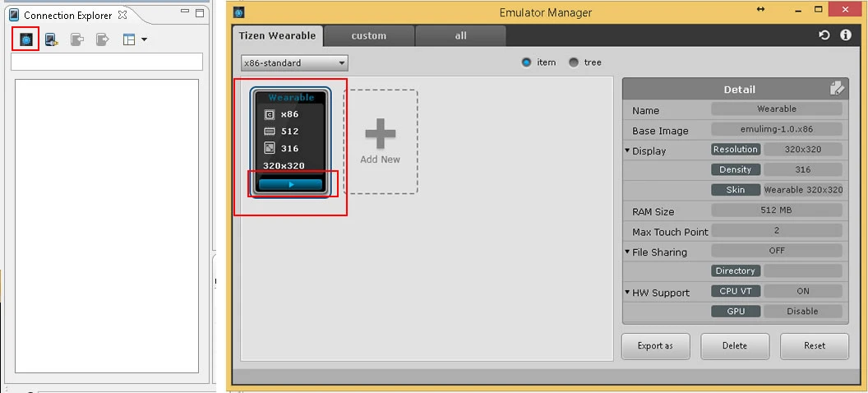Click the remote device manager icon
This screenshot has height=393, width=868.
[52, 39]
